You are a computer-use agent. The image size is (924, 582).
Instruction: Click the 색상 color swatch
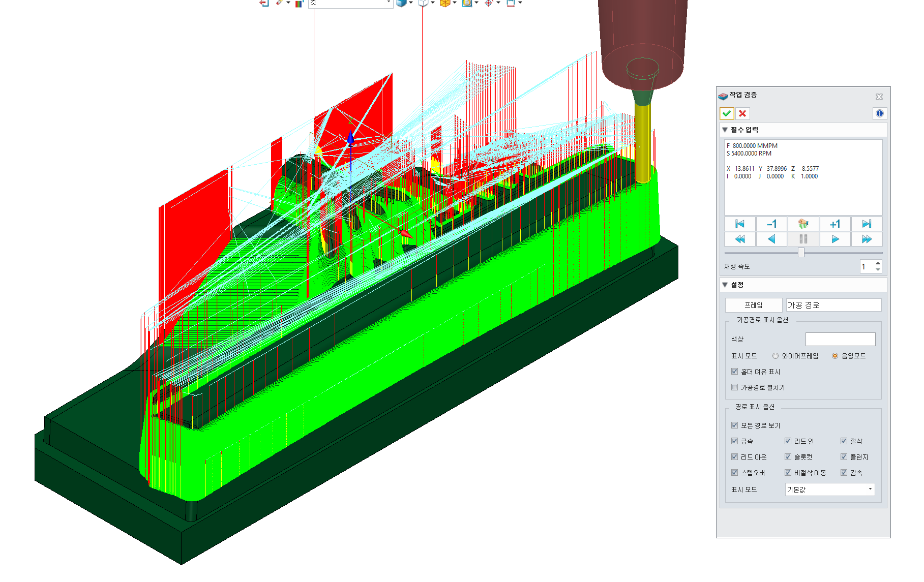[840, 339]
